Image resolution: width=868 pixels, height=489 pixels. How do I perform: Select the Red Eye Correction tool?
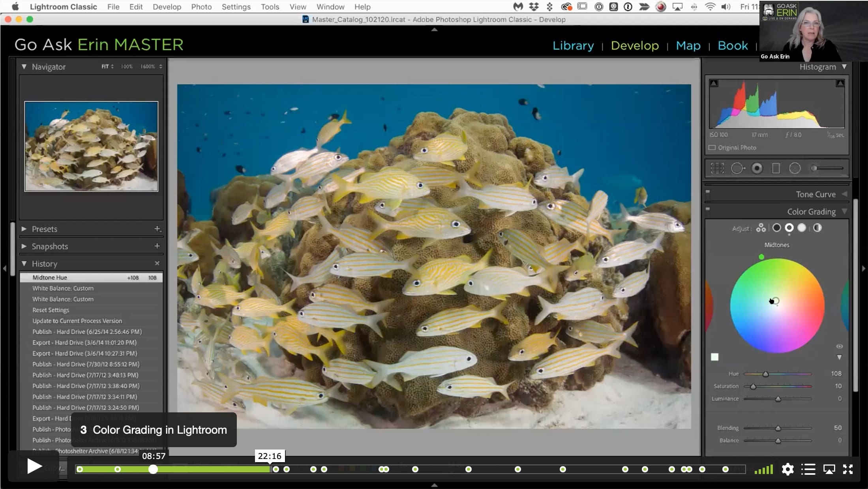[x=757, y=169]
